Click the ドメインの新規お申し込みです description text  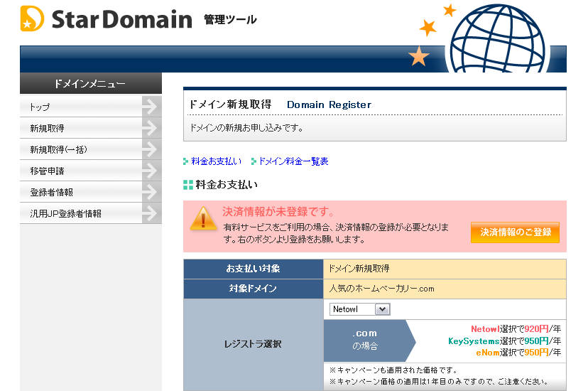click(x=246, y=128)
